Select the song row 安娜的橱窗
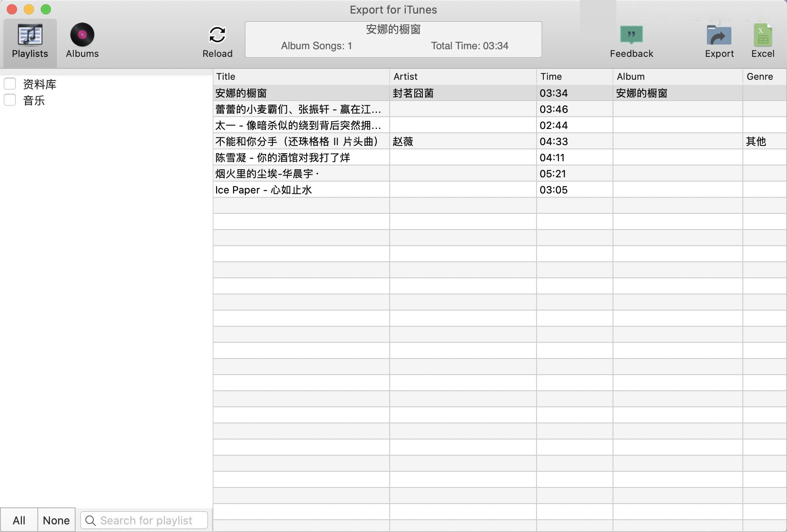The image size is (787, 532). coord(500,93)
